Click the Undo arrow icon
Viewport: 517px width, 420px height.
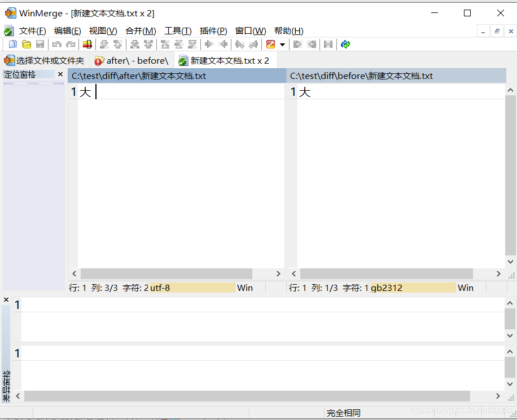pyautogui.click(x=56, y=44)
